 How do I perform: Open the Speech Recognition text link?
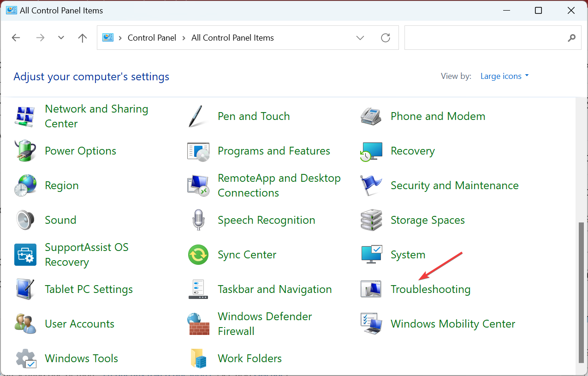[267, 220]
